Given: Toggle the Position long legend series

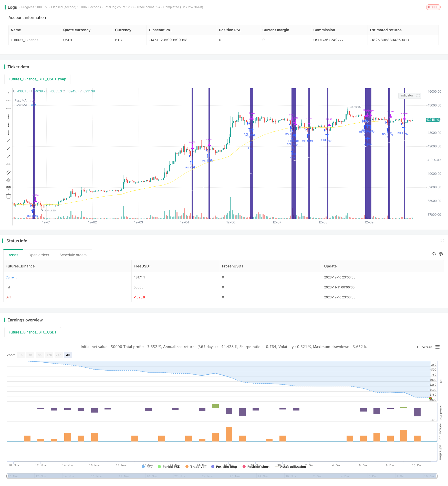Looking at the screenshot, I should click(x=224, y=467).
